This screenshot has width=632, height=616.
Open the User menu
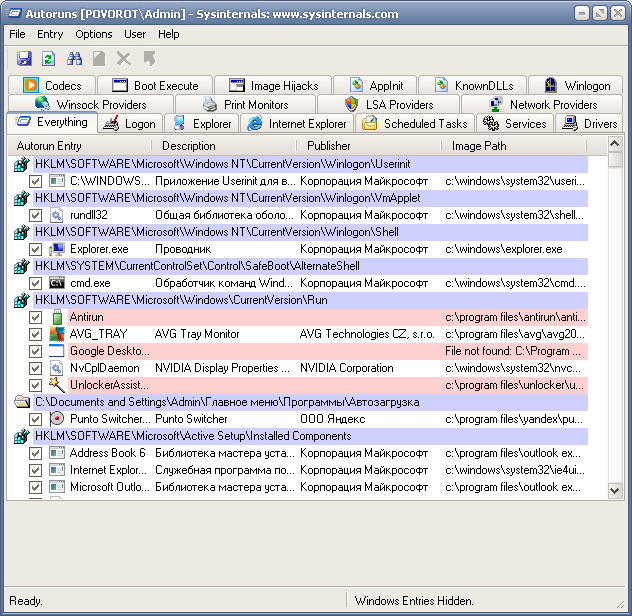click(135, 34)
